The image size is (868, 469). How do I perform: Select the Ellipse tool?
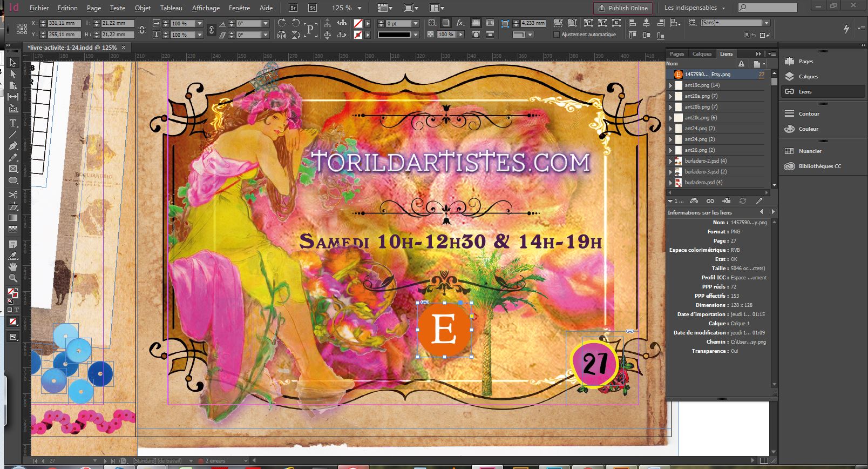pos(13,180)
